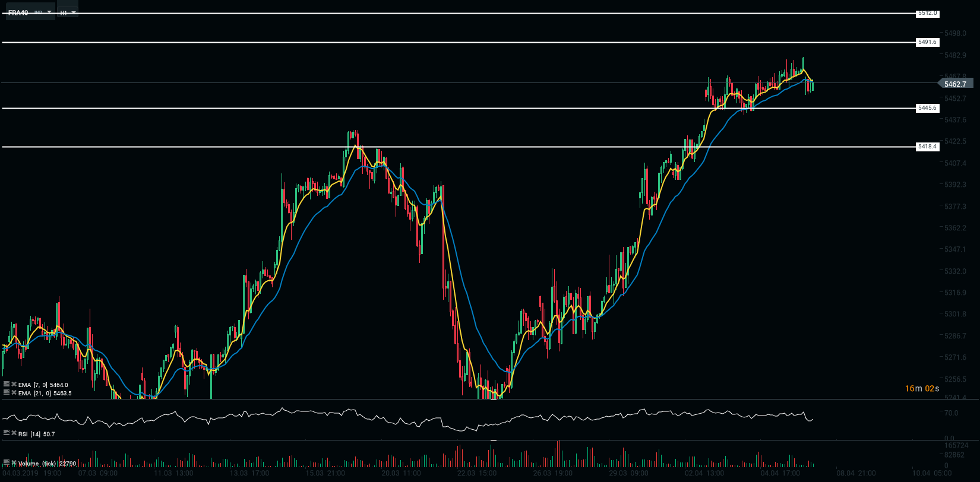Click the 04.04 17:00 time axis label

click(x=780, y=474)
